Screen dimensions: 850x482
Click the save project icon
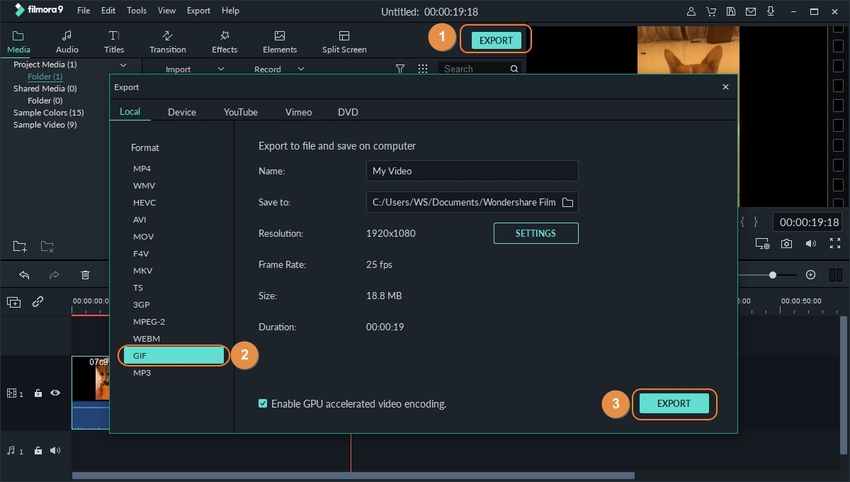[x=731, y=11]
